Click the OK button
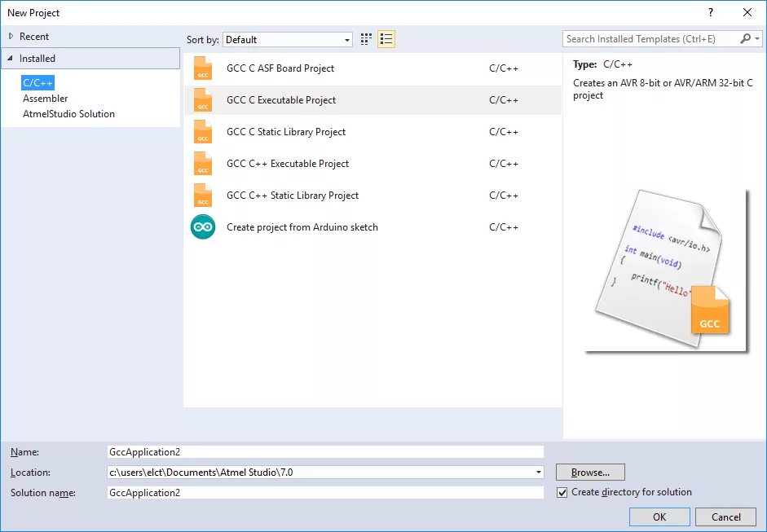767x532 pixels. tap(659, 517)
